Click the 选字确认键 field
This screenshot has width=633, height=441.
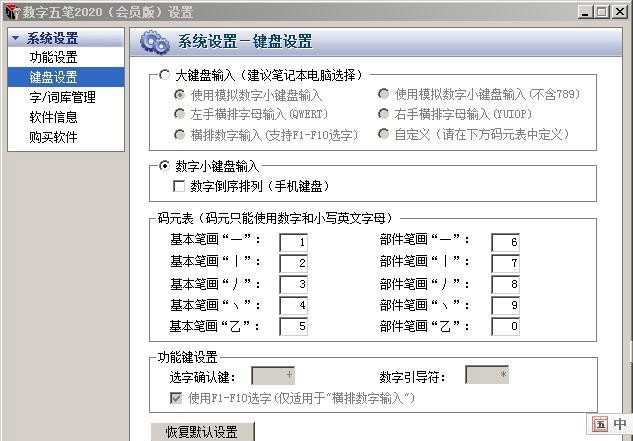tap(273, 375)
